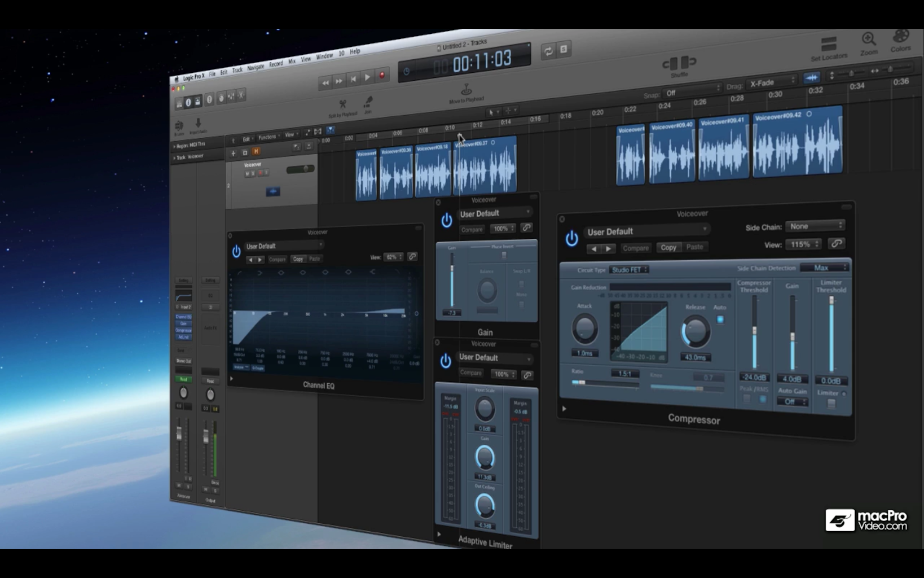Open the Auto Gain Off dropdown
Screen dimensions: 924x578
[x=792, y=402]
